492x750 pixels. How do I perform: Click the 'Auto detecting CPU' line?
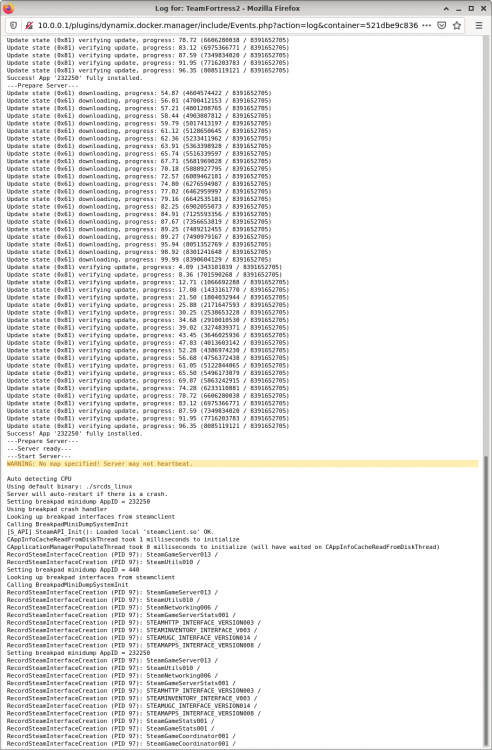point(39,479)
